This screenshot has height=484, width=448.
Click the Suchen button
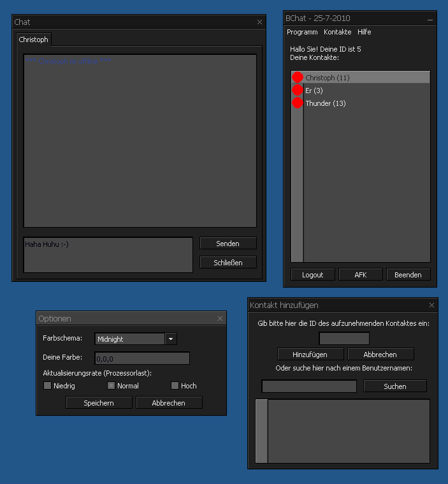coord(394,386)
